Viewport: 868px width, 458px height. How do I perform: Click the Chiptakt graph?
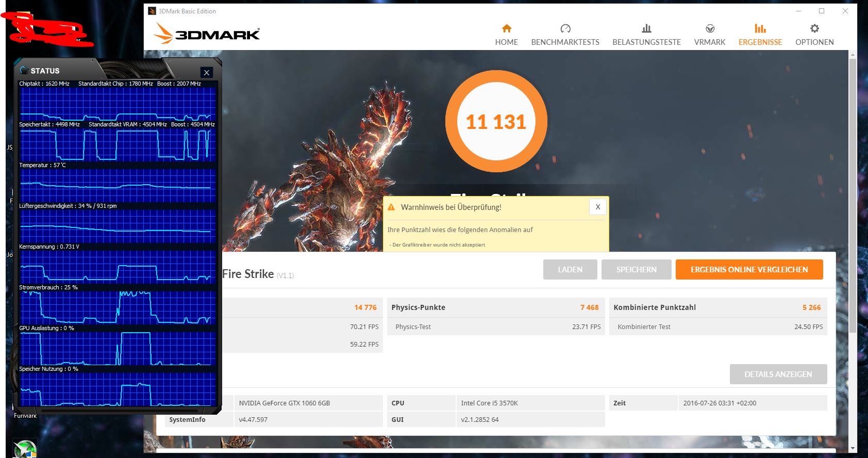point(118,104)
